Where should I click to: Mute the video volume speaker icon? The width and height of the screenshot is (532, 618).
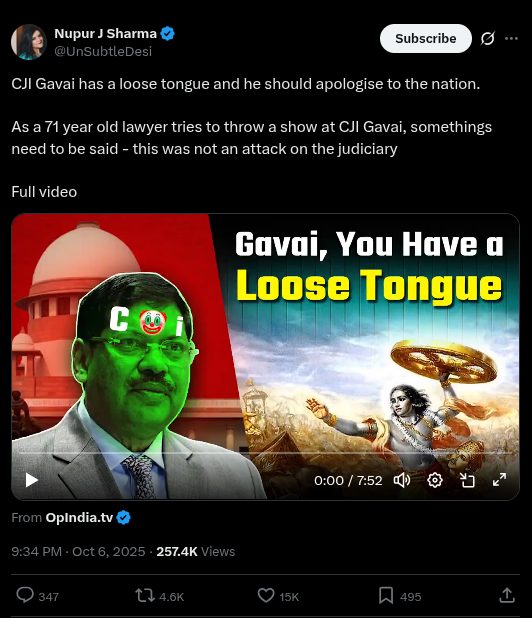(x=402, y=480)
